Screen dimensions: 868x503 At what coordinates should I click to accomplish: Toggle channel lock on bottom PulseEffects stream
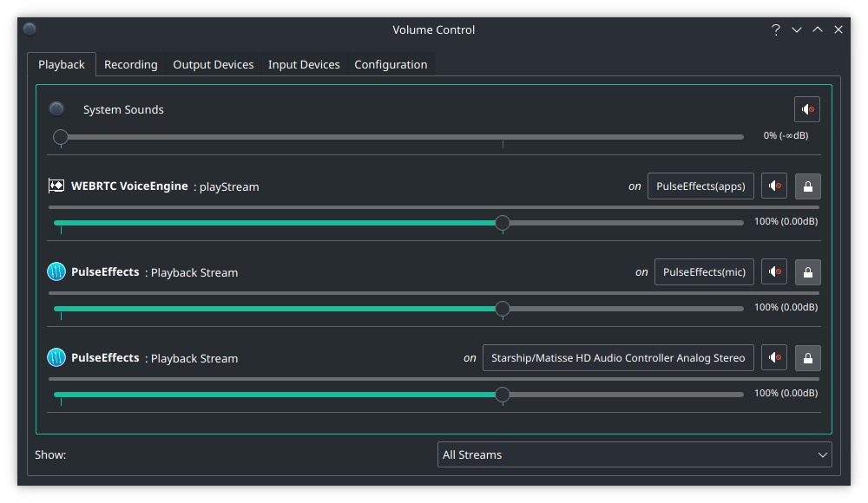click(807, 357)
